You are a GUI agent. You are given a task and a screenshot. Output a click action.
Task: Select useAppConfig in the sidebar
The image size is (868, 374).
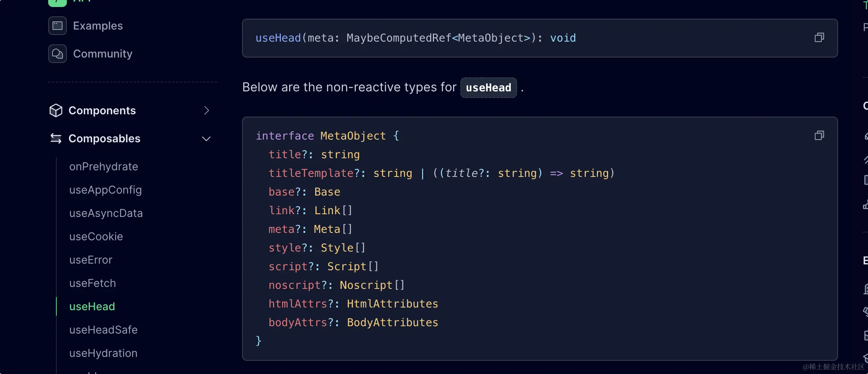[x=105, y=190]
